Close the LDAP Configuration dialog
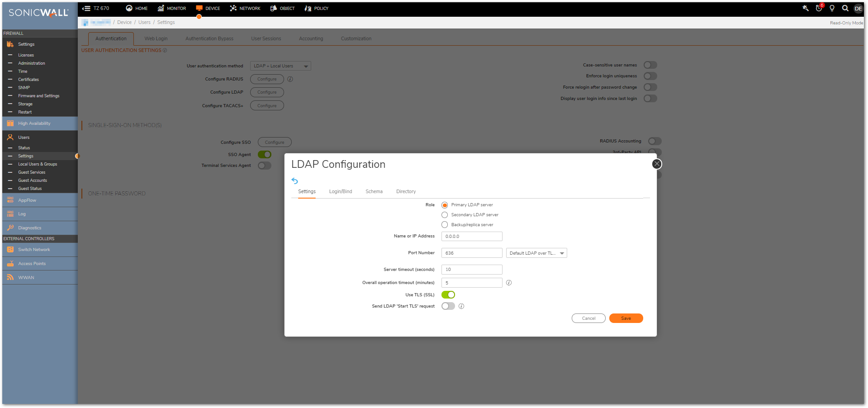Image resolution: width=868 pixels, height=408 pixels. tap(657, 164)
